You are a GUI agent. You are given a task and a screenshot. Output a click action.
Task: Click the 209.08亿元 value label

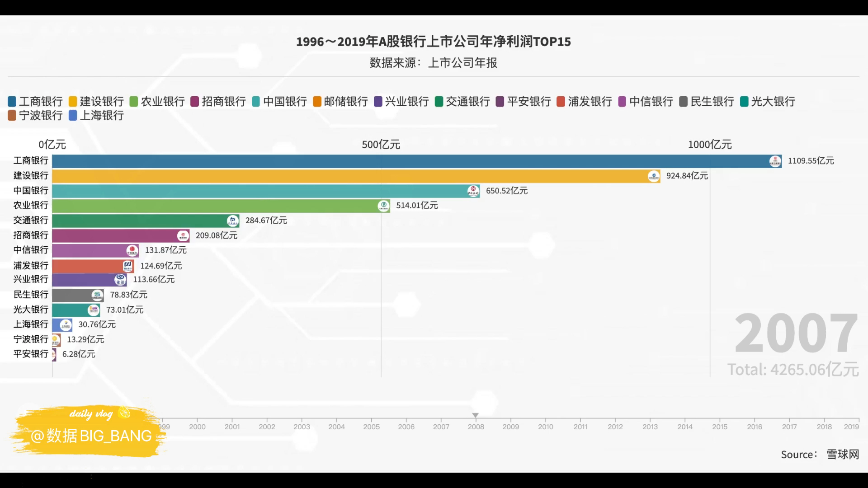pyautogui.click(x=217, y=235)
